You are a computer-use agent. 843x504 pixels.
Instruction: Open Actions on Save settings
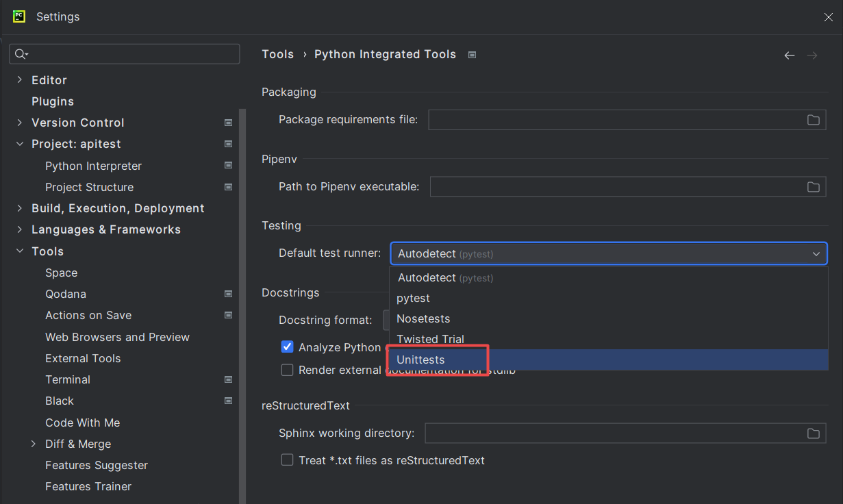tap(88, 315)
